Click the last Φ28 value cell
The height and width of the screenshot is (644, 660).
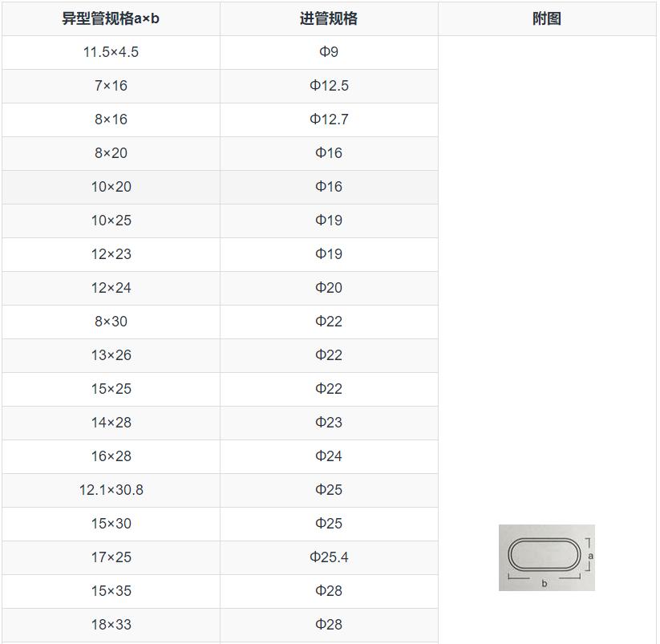pos(329,624)
